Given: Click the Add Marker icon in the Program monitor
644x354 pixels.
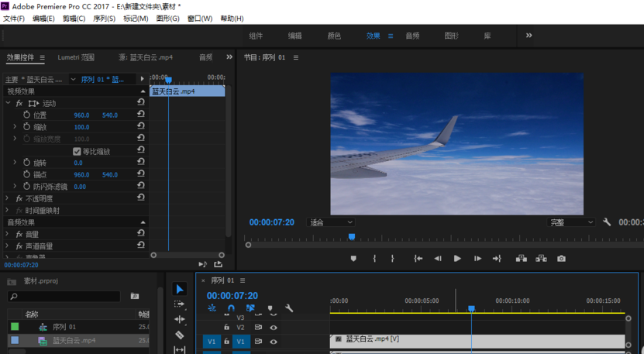Looking at the screenshot, I should (353, 259).
